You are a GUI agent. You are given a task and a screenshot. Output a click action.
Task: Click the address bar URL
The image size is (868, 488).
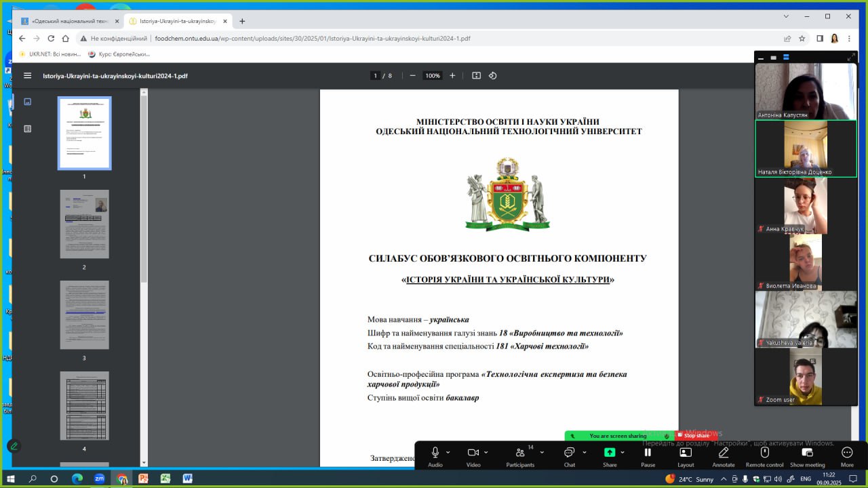[313, 39]
